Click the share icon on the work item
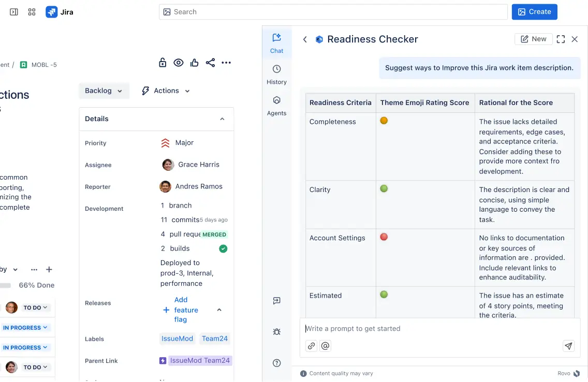 click(x=210, y=62)
